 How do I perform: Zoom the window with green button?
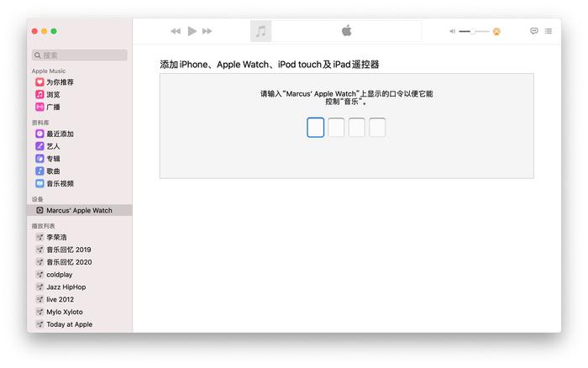coord(54,31)
